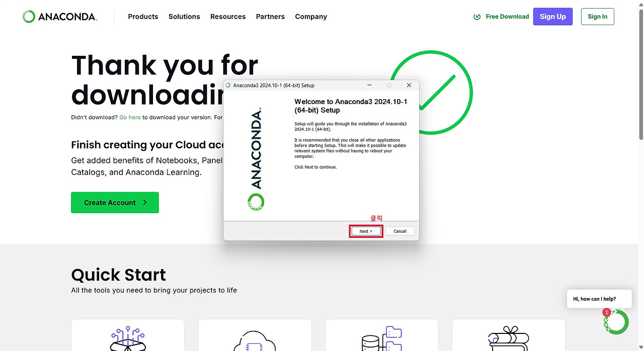Click the arrow icon on Create Account

click(x=145, y=203)
